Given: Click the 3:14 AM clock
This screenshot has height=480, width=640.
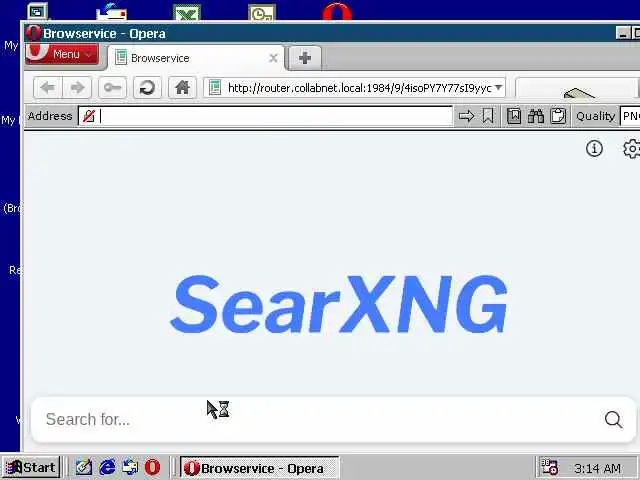Looking at the screenshot, I should point(597,468).
